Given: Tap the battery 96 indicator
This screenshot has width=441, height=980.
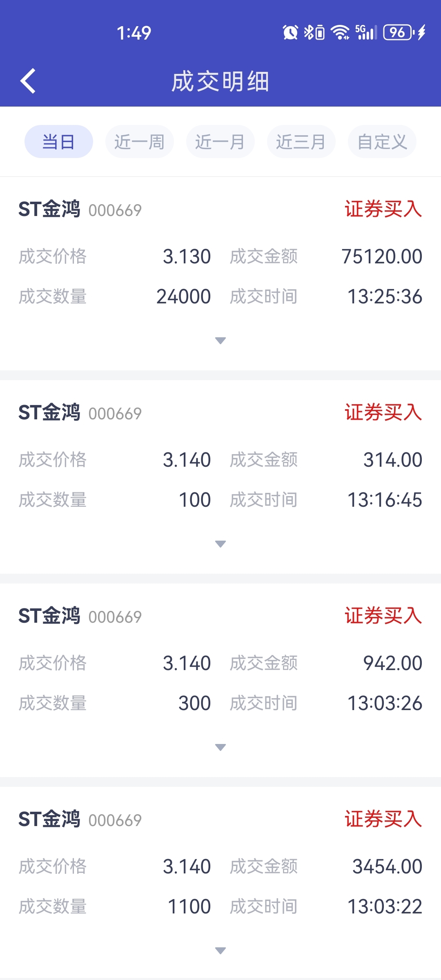Looking at the screenshot, I should tap(404, 32).
